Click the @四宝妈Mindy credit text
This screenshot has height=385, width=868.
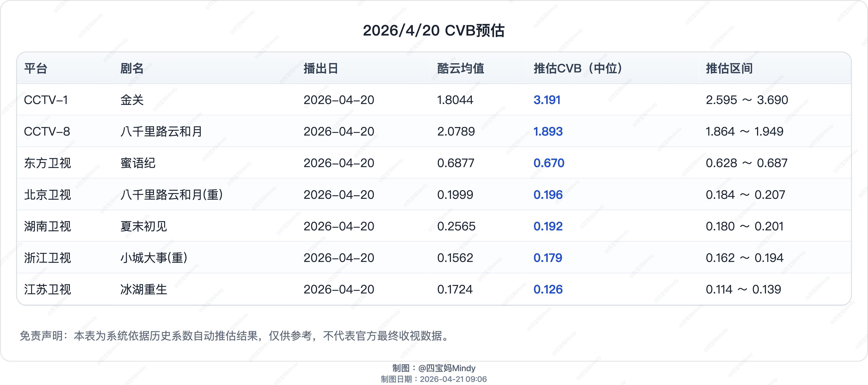(446, 368)
